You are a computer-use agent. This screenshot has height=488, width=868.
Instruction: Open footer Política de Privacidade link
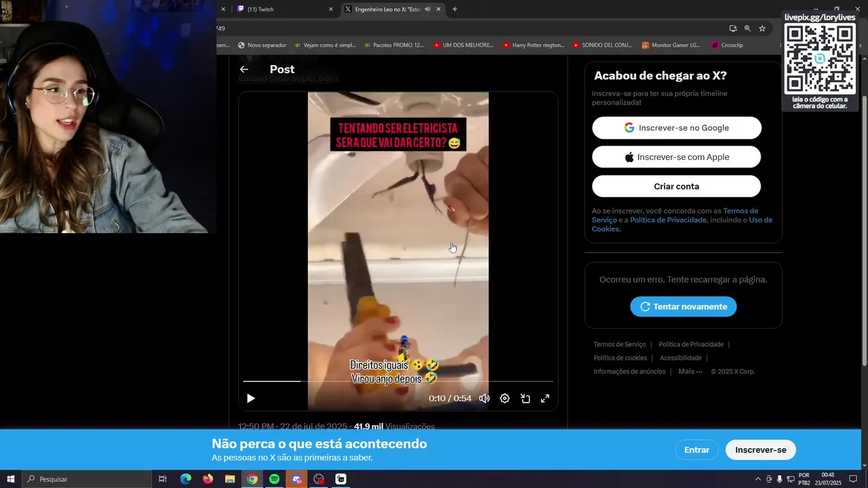[x=691, y=344]
